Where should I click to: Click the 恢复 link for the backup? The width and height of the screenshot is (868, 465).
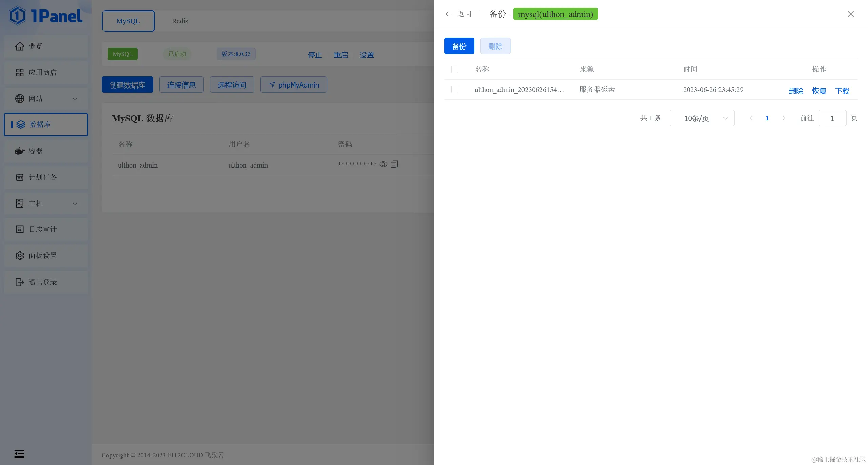coord(819,91)
